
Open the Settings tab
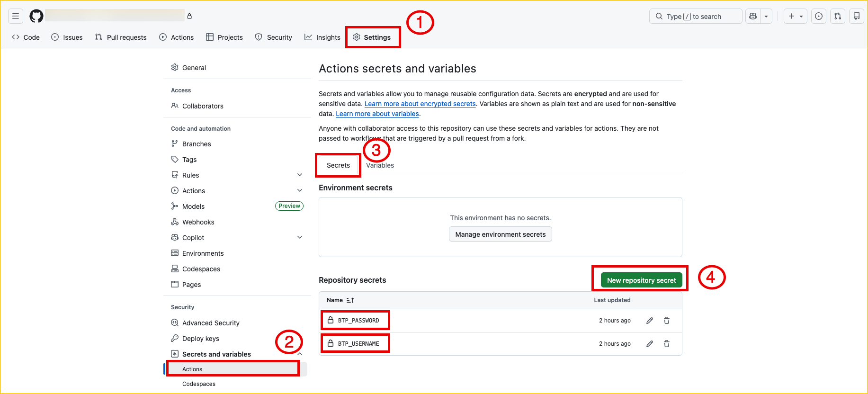coord(372,37)
